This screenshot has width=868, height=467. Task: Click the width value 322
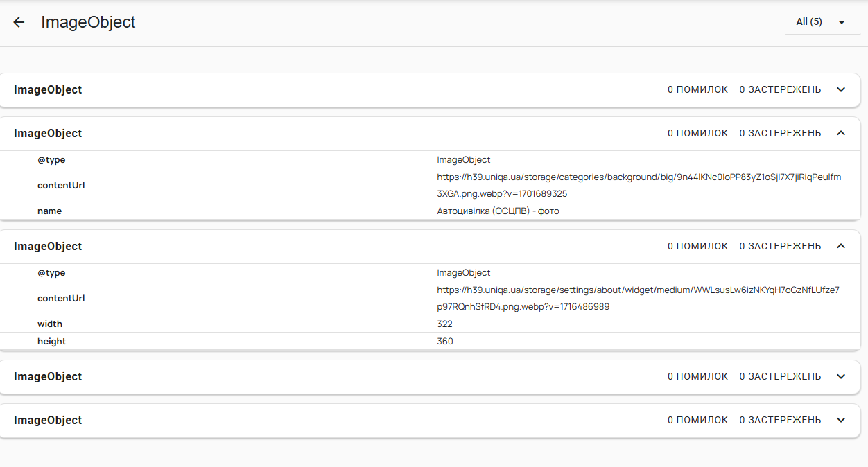tap(444, 324)
